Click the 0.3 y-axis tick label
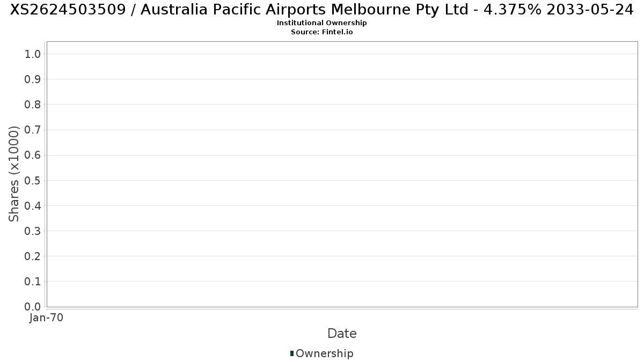This screenshot has width=644, height=362. (33, 231)
